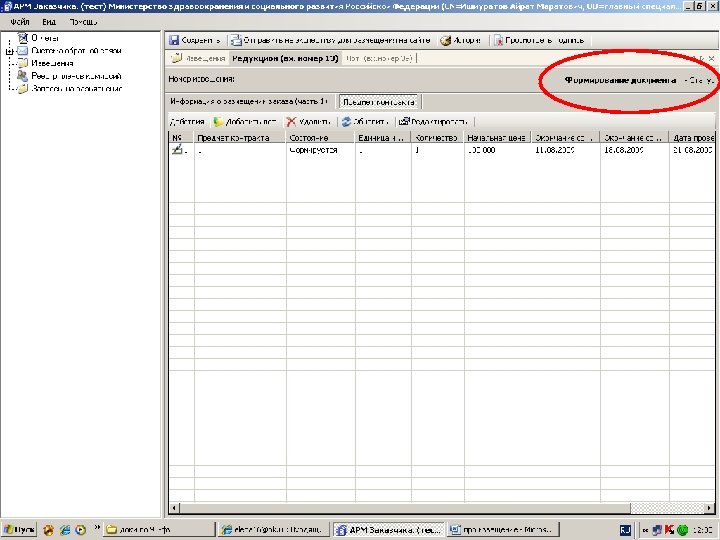Switch to Microsoft Word taskbar button
The height and width of the screenshot is (540, 720).
click(503, 530)
